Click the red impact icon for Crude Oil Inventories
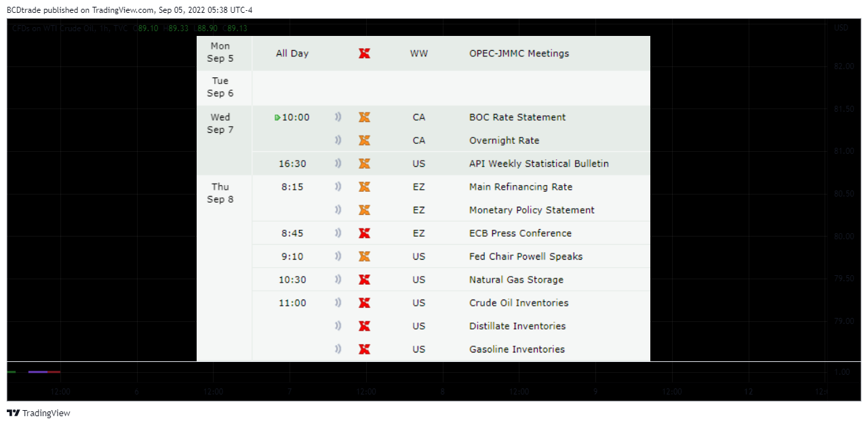The width and height of the screenshot is (868, 425). pos(364,303)
